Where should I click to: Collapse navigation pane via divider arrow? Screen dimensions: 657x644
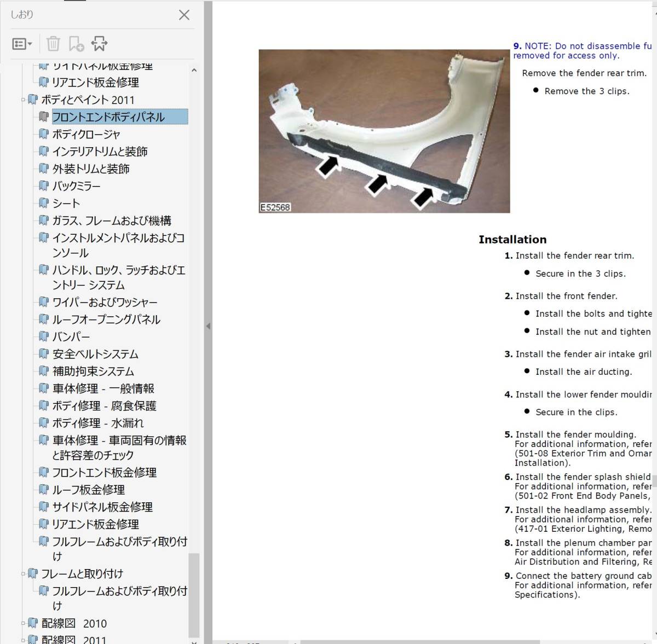[x=208, y=326]
